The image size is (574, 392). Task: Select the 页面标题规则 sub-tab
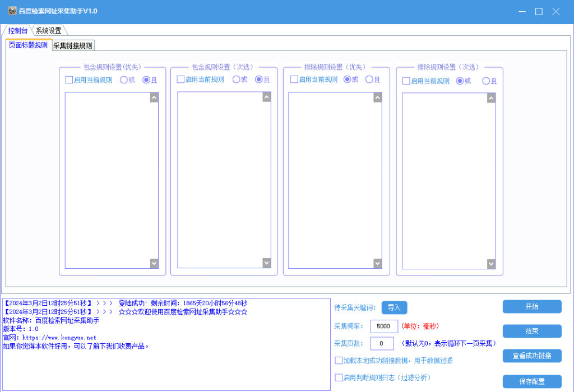click(28, 45)
